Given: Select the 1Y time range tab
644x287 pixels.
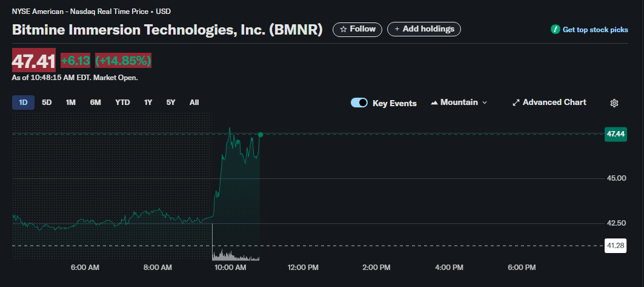Looking at the screenshot, I should tap(148, 103).
